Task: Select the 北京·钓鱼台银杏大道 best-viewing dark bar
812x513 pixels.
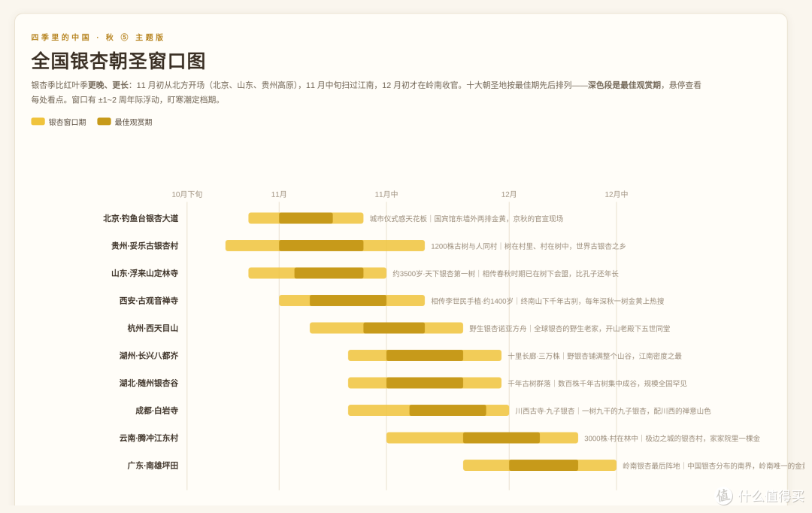Action: (306, 218)
